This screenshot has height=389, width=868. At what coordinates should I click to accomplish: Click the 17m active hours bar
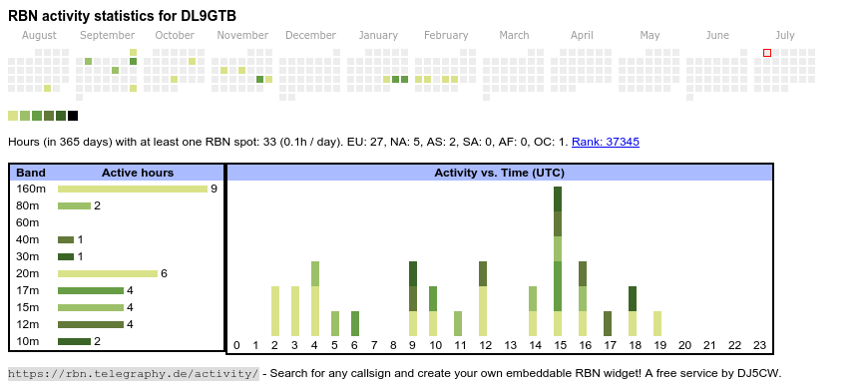pos(91,290)
